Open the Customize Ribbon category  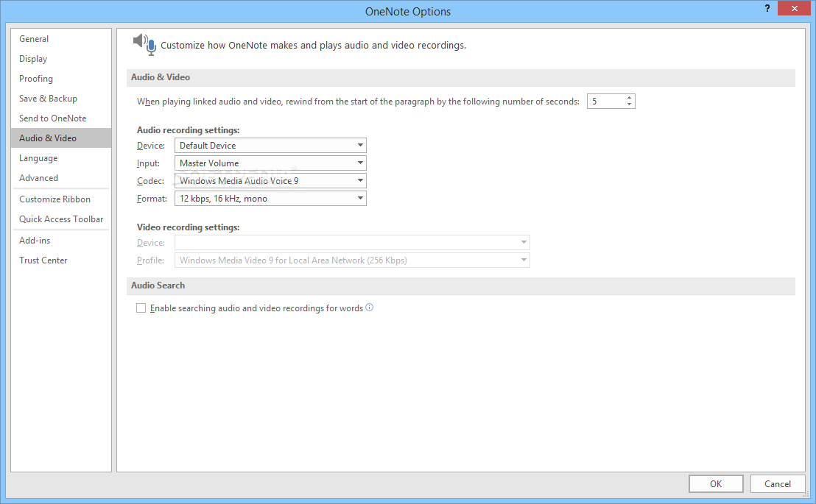pyautogui.click(x=61, y=199)
